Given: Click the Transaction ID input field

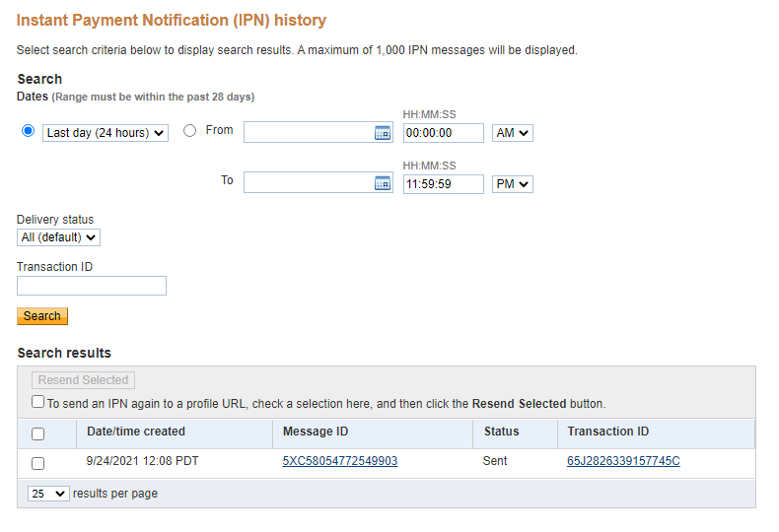Looking at the screenshot, I should pos(92,286).
